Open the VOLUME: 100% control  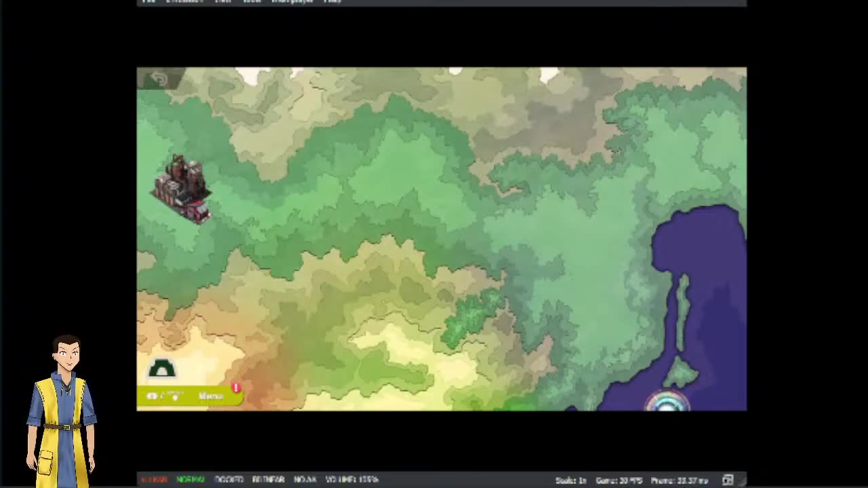pos(351,480)
